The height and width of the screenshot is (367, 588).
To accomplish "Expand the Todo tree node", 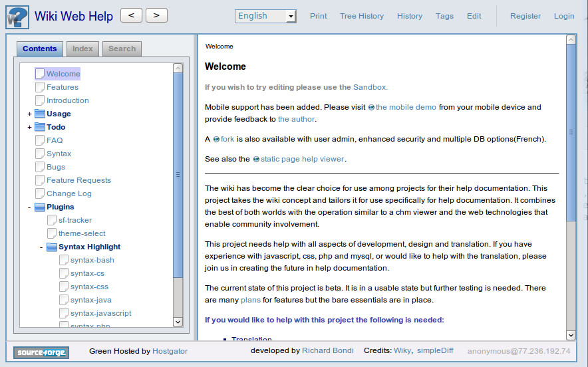I will click(29, 128).
